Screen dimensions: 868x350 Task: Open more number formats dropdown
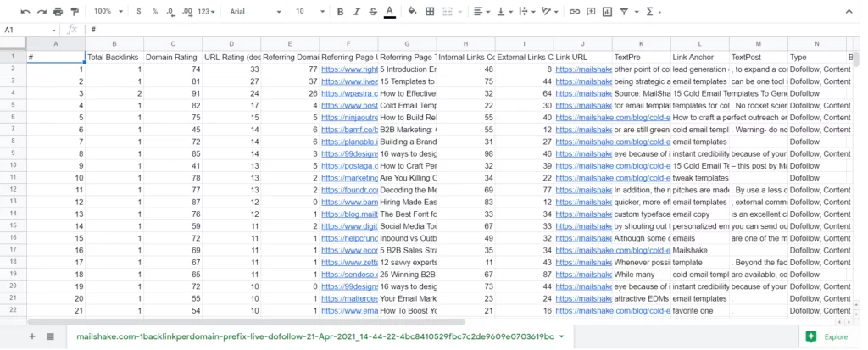pos(206,12)
